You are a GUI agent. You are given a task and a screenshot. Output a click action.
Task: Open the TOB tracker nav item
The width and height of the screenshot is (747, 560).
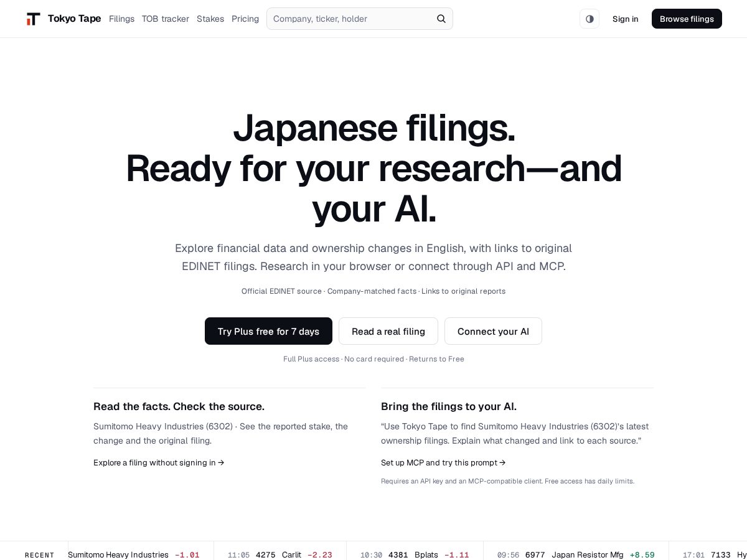(x=166, y=19)
